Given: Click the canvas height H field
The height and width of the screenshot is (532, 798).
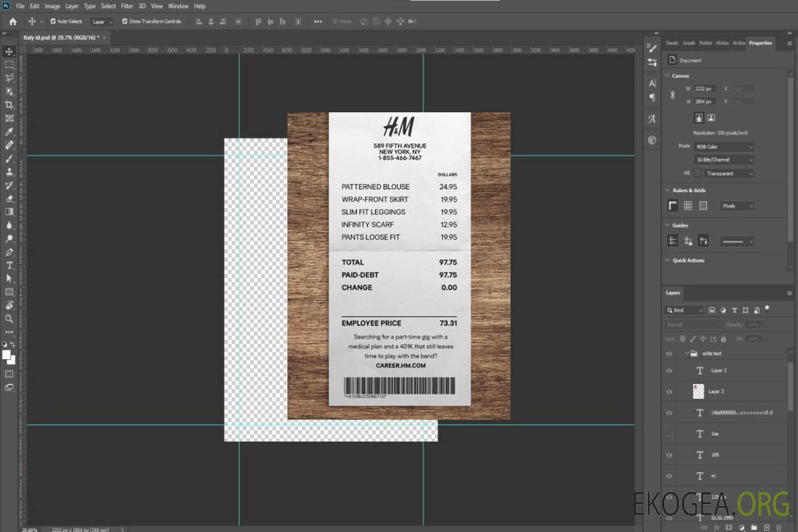Looking at the screenshot, I should (705, 102).
